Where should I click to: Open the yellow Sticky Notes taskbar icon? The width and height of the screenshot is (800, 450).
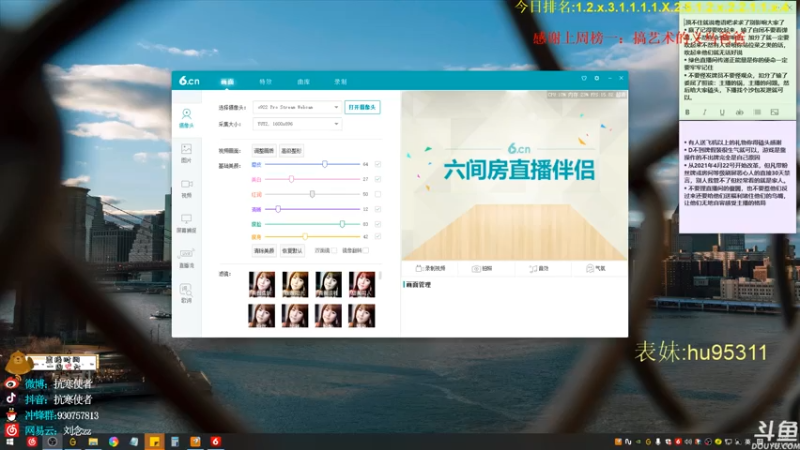155,442
